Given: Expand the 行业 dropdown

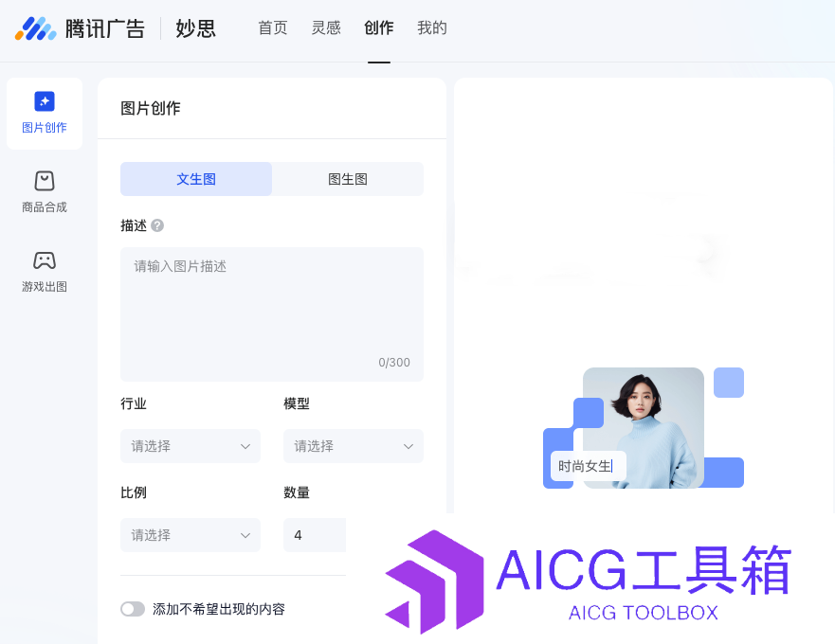Looking at the screenshot, I should coord(191,446).
